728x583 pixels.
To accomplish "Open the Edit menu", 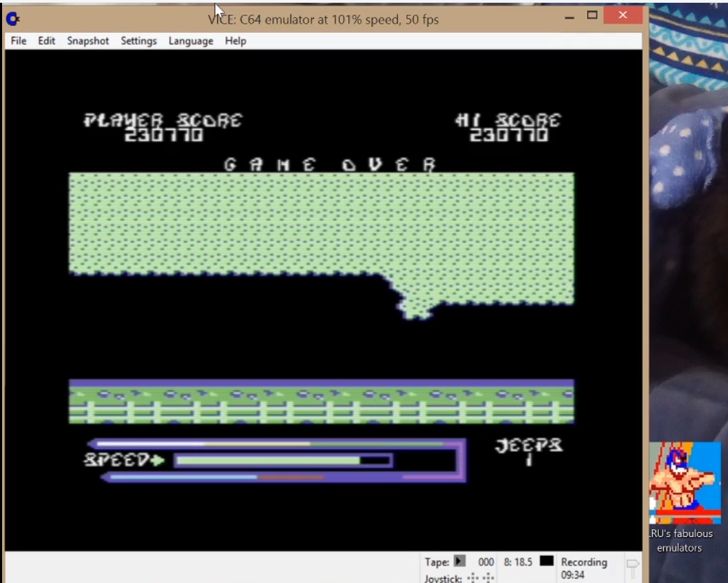I will pyautogui.click(x=47, y=41).
